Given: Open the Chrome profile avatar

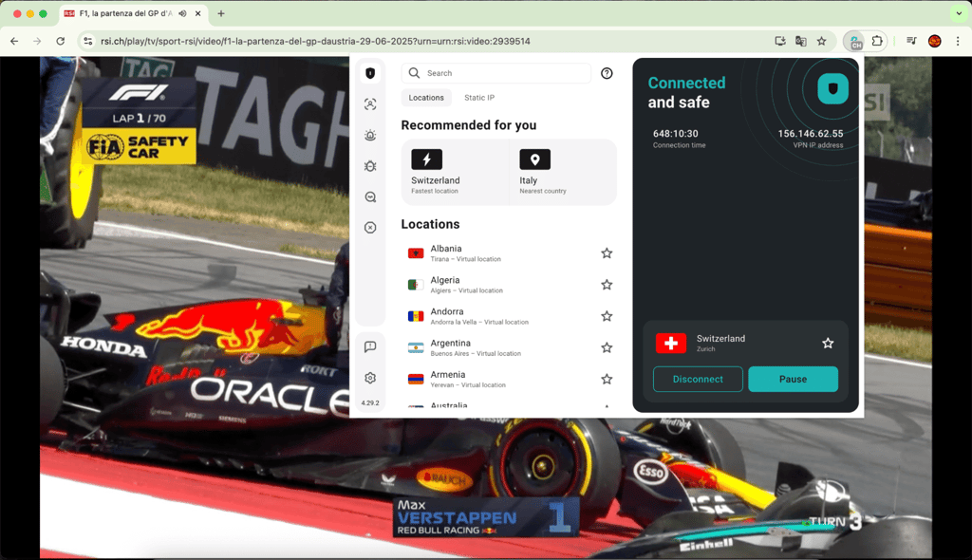Looking at the screenshot, I should (935, 42).
